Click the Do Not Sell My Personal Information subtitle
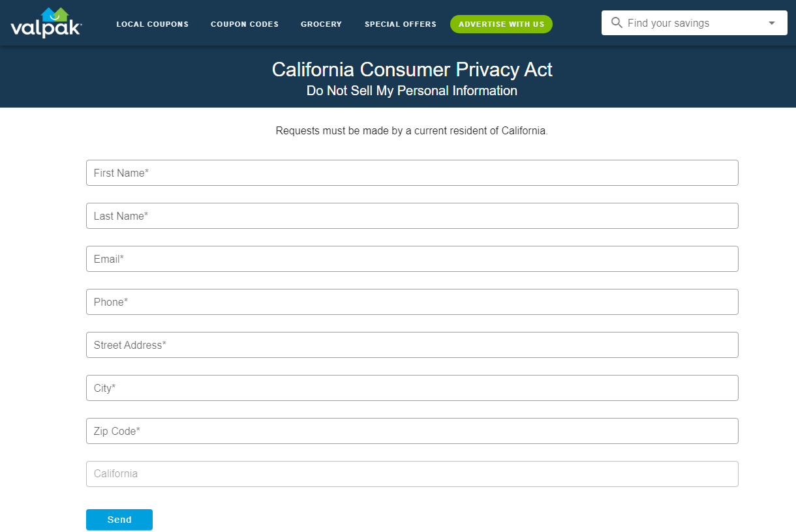 coord(412,91)
